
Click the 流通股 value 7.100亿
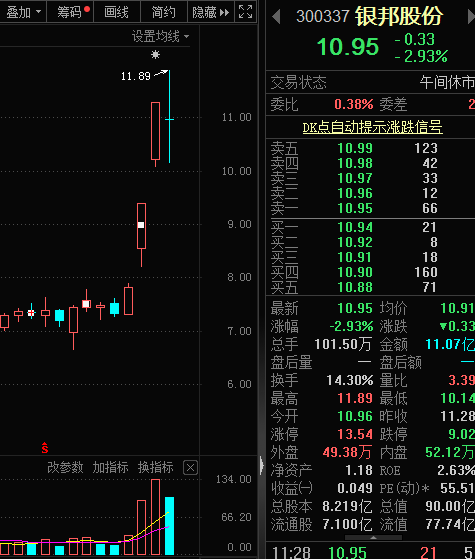coord(347,525)
